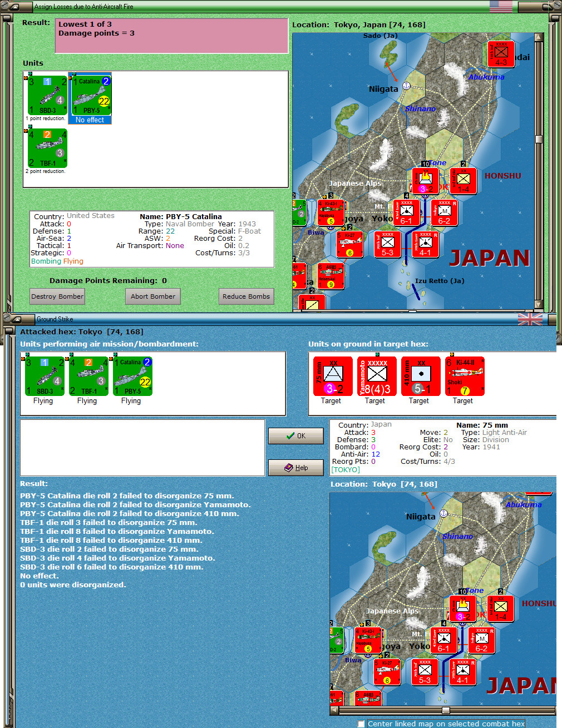
Task: Click 'Name: PBY-5 Catalina' text
Action: 181,217
